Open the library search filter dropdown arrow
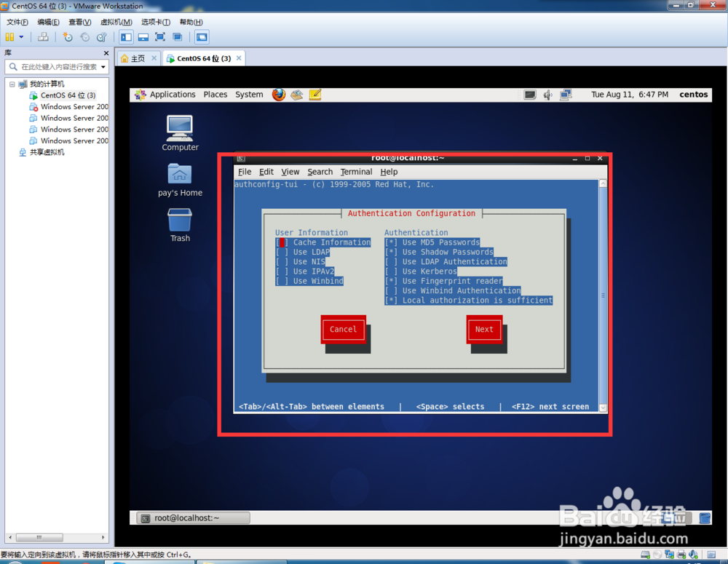This screenshot has height=564, width=728. [x=103, y=67]
